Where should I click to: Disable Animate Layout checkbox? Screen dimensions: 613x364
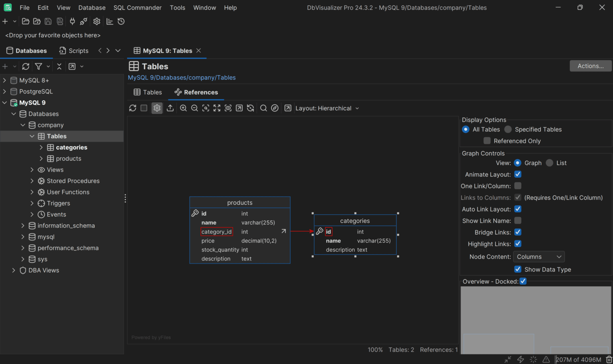518,174
